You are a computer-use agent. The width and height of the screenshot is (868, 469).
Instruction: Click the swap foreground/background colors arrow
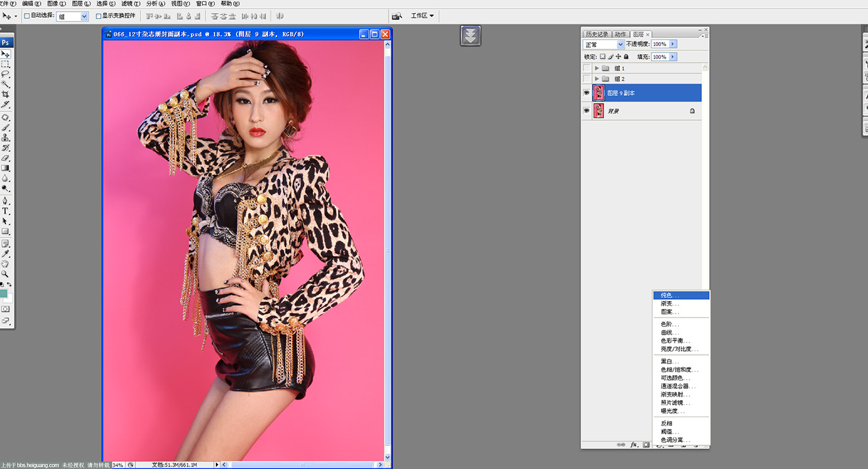click(9, 284)
